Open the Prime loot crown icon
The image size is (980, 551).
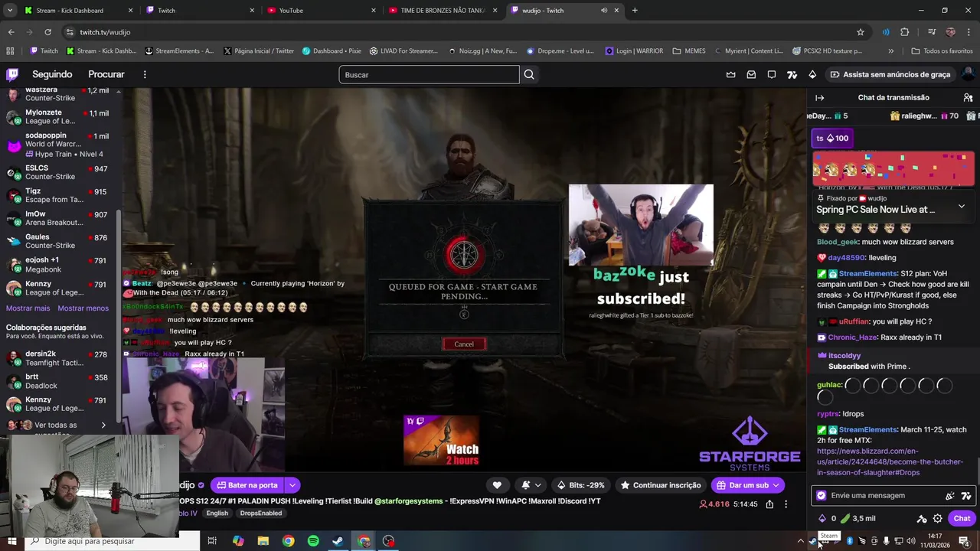730,74
